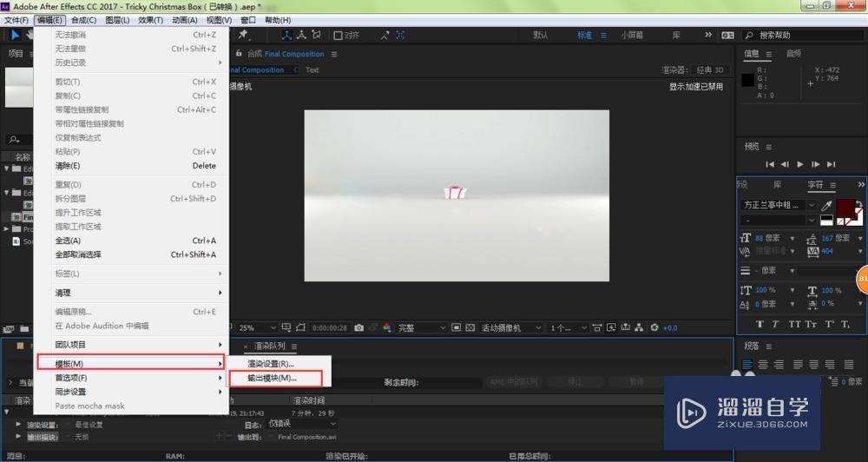Select the pin (Puppet) tool
868x462 pixels.
243,35
